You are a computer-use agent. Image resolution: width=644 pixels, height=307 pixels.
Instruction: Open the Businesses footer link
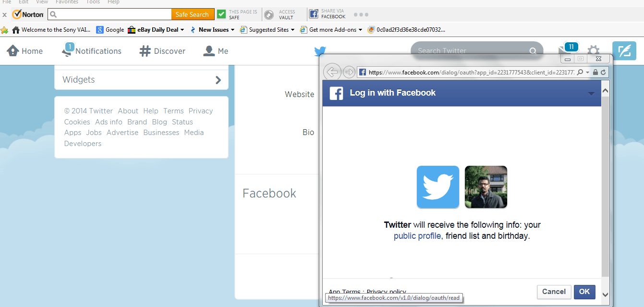coord(161,133)
